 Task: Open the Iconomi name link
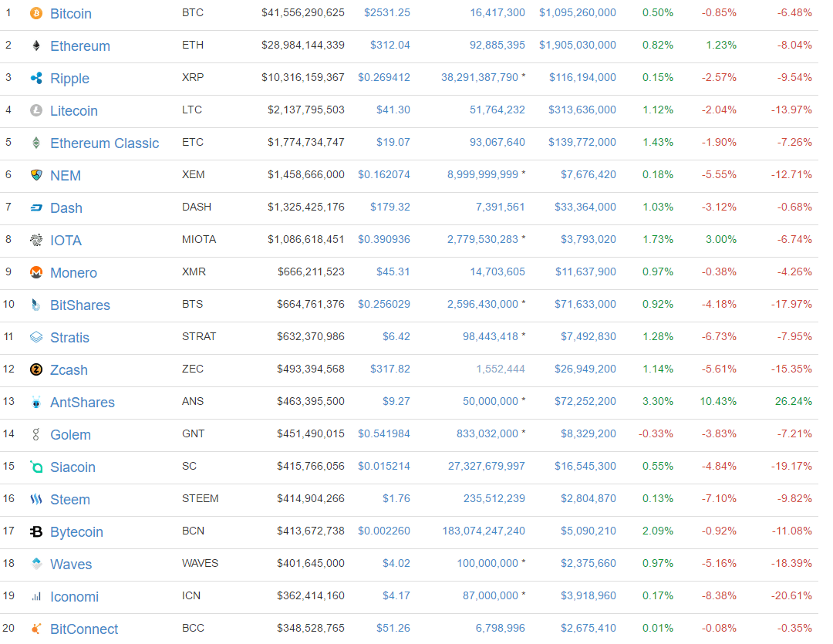pos(74,597)
